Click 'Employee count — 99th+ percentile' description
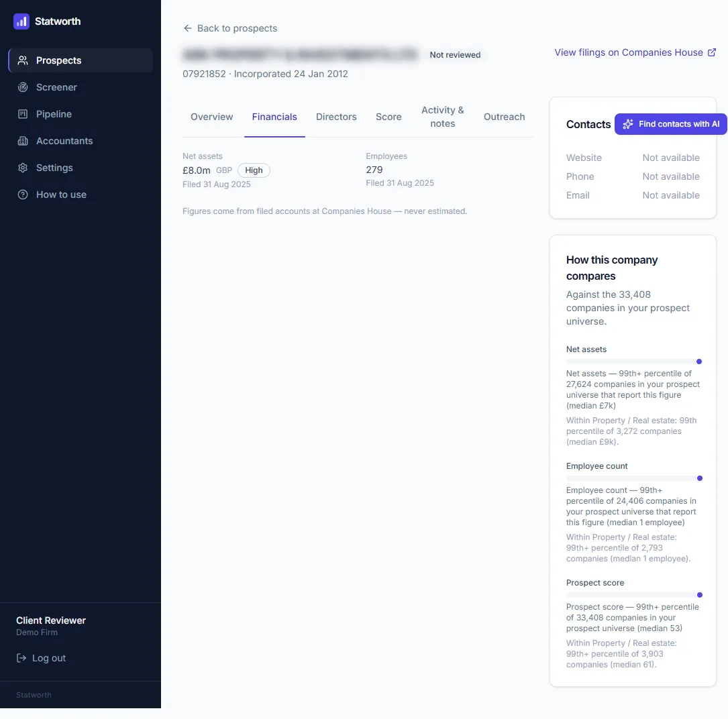 coord(631,506)
